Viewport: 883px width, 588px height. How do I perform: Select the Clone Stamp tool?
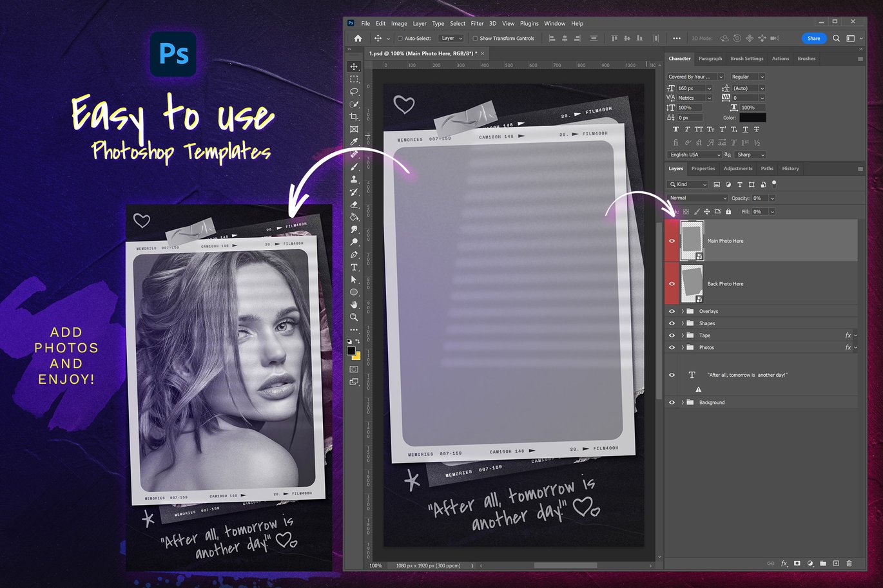tap(354, 180)
